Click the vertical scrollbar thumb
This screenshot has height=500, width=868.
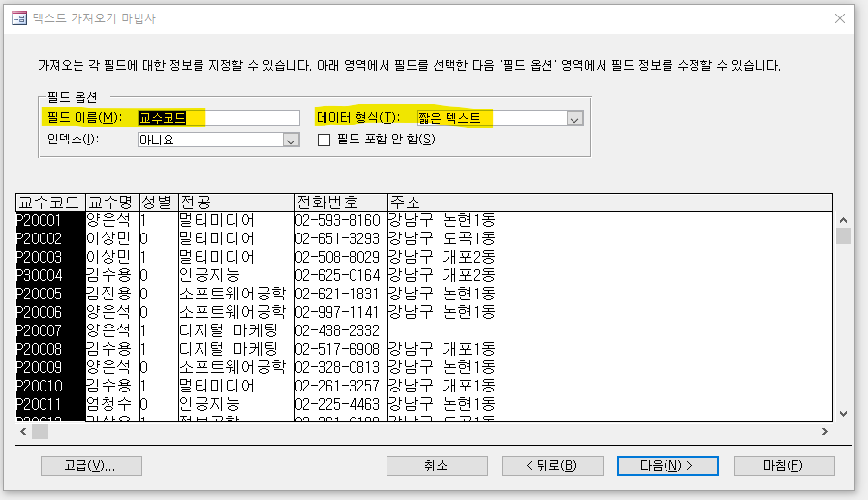pyautogui.click(x=843, y=235)
